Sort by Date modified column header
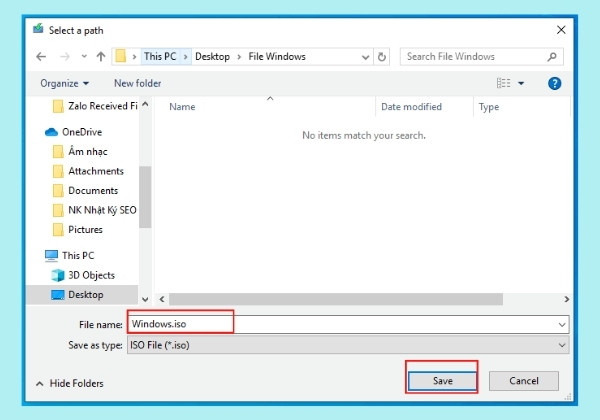 pyautogui.click(x=411, y=107)
